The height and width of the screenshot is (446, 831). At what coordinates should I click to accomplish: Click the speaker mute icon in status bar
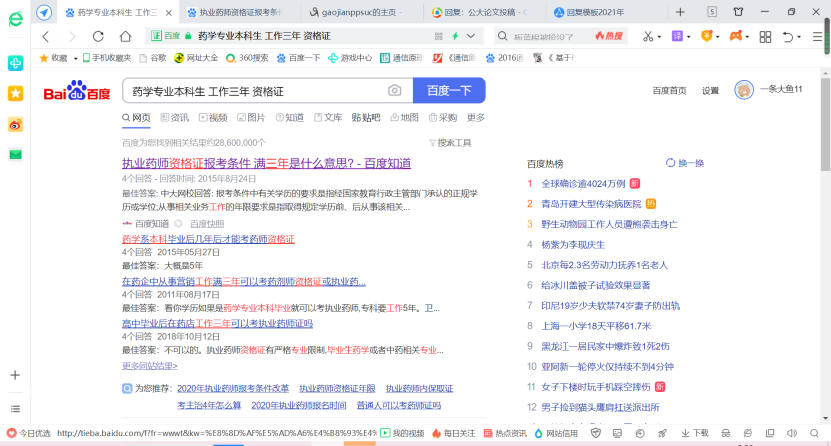792,433
